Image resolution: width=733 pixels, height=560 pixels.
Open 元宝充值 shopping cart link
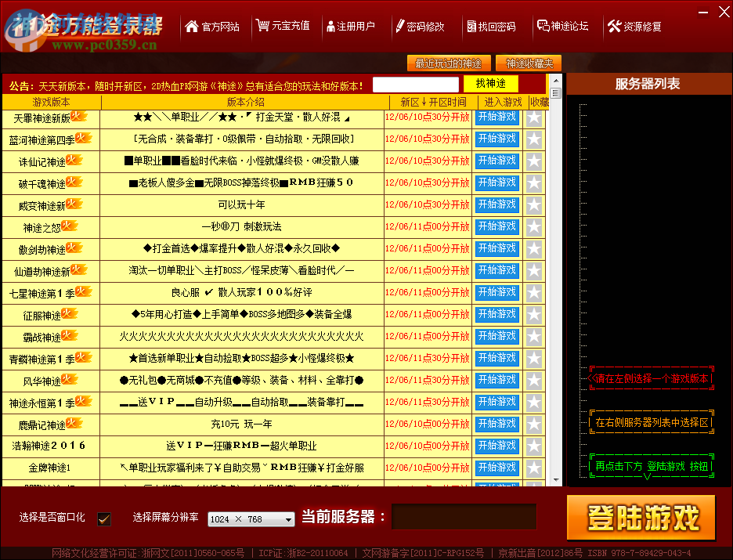(283, 26)
